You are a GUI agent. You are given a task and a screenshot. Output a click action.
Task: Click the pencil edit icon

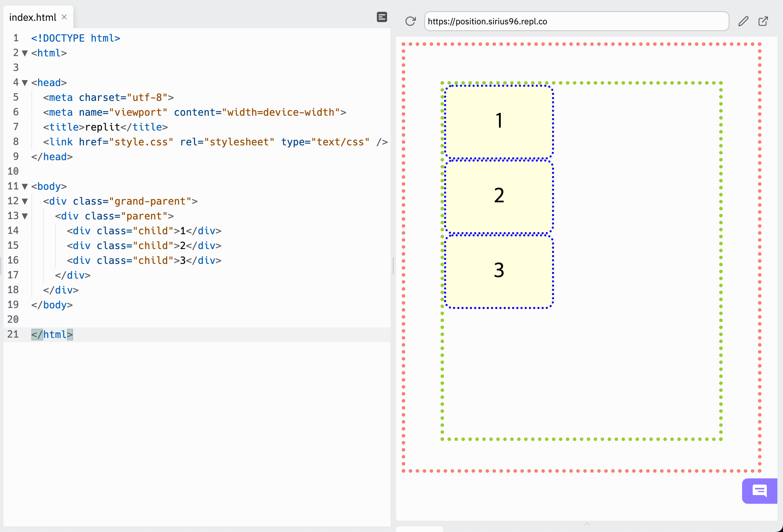(x=743, y=21)
